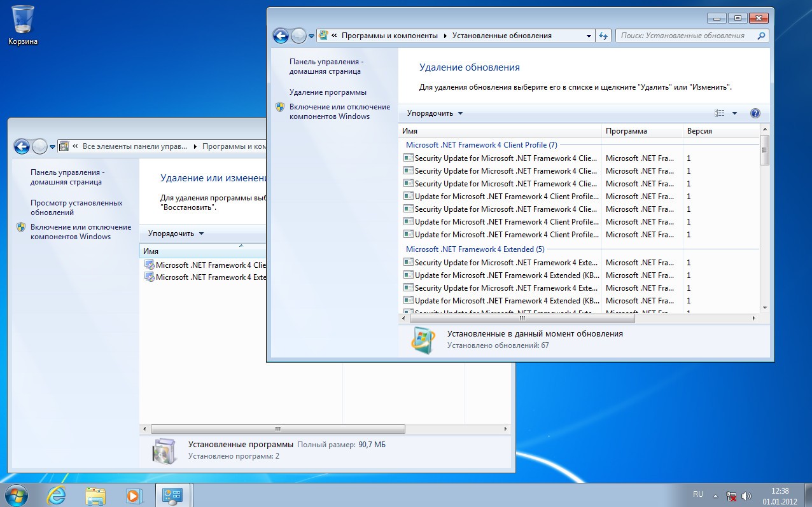Go back in the rear Programs and Features window

pos(22,147)
